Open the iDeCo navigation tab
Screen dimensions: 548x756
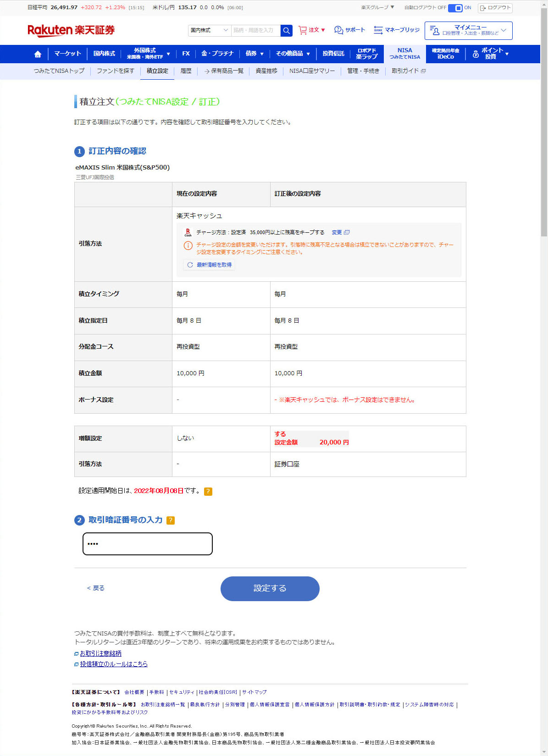click(445, 54)
